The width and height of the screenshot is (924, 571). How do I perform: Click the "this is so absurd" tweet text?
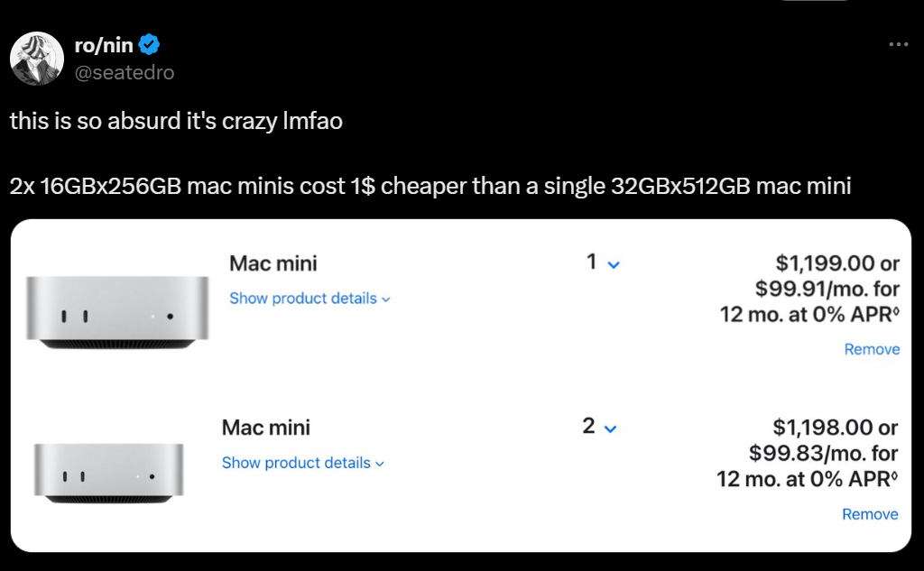point(176,121)
